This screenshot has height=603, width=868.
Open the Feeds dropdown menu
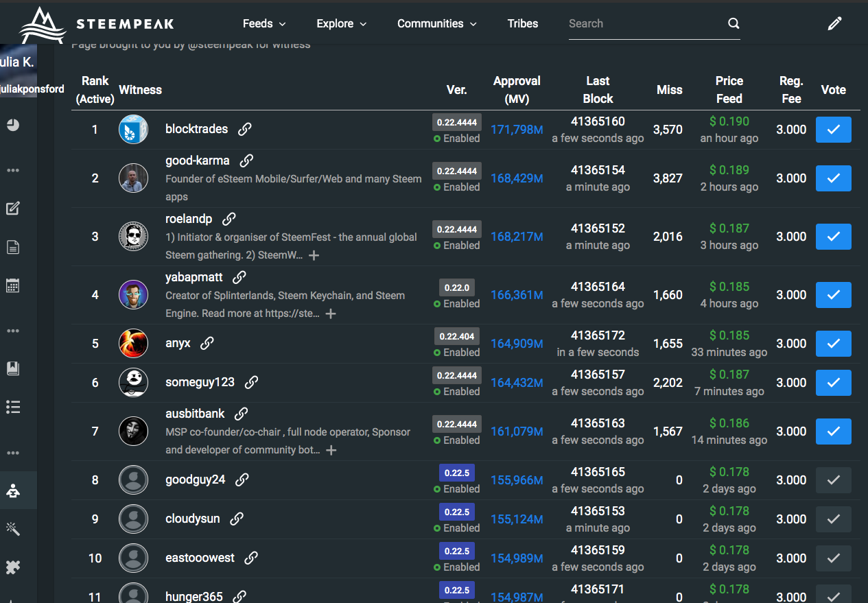[264, 23]
